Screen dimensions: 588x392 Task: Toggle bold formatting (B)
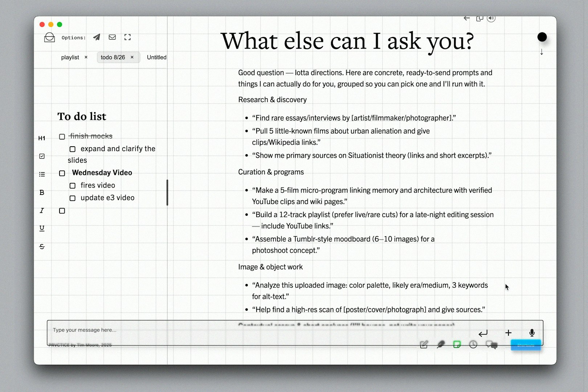[42, 192]
